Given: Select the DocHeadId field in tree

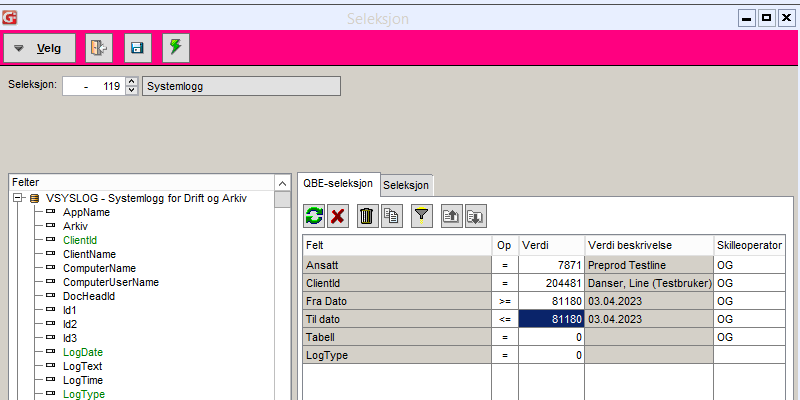Looking at the screenshot, I should (x=89, y=296).
